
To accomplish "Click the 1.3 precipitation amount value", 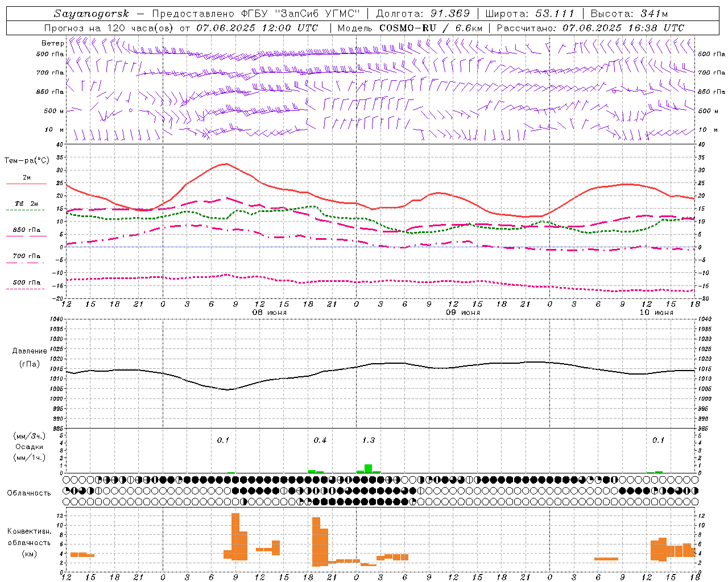I will (x=369, y=440).
